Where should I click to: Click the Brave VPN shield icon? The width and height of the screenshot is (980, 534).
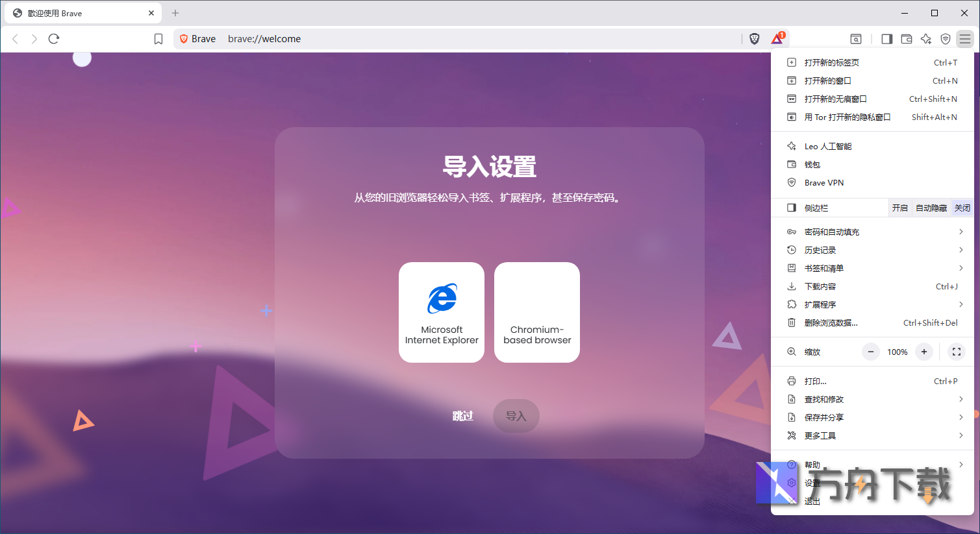tap(946, 39)
